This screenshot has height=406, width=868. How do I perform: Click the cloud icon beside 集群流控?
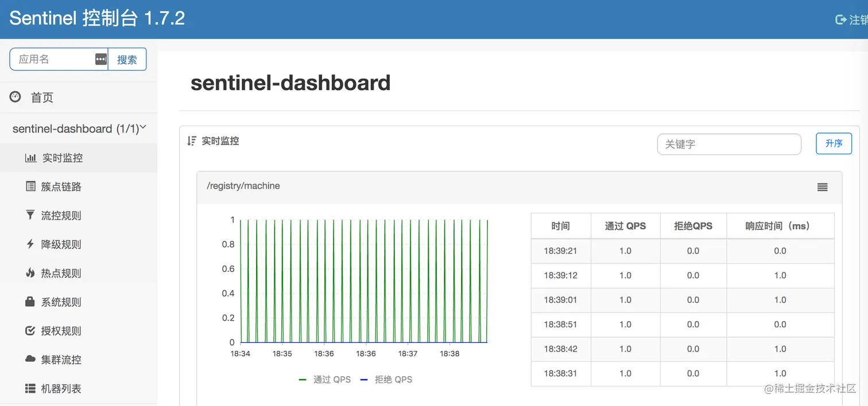click(30, 359)
